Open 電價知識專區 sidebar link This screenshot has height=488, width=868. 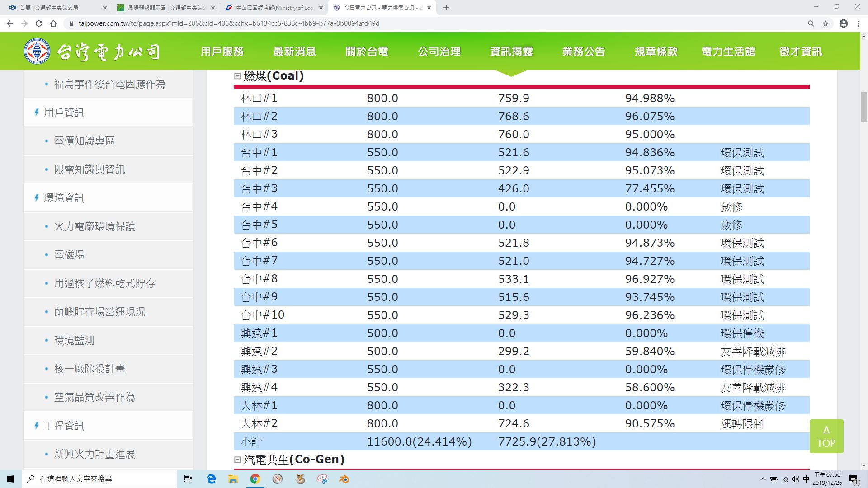click(84, 141)
